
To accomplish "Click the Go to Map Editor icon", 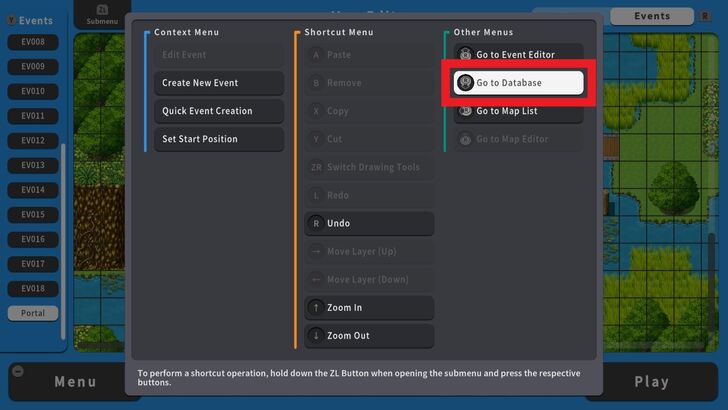I will (x=465, y=139).
